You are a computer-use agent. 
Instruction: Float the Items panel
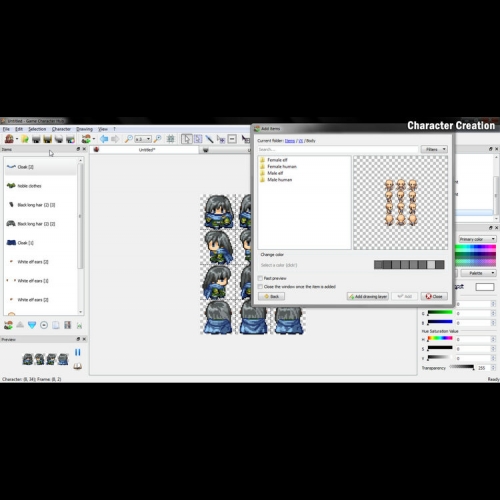click(x=78, y=149)
